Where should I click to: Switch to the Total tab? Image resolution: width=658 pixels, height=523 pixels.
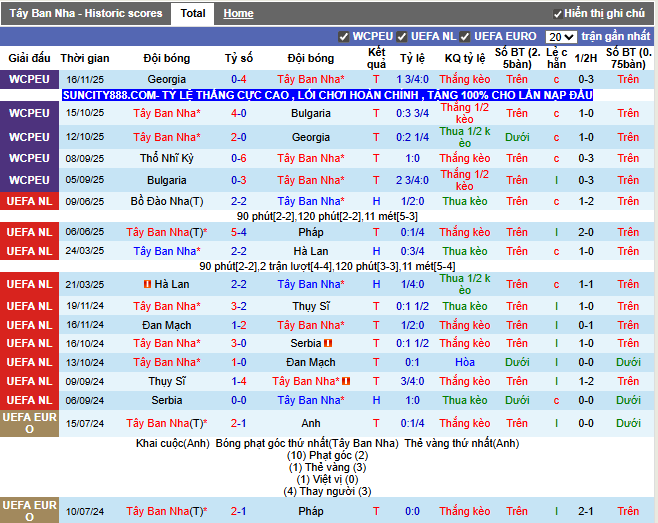(x=193, y=13)
